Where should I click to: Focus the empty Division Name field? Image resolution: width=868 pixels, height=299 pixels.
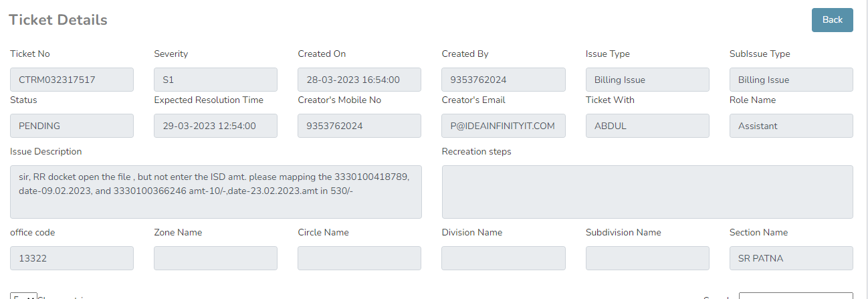click(503, 258)
